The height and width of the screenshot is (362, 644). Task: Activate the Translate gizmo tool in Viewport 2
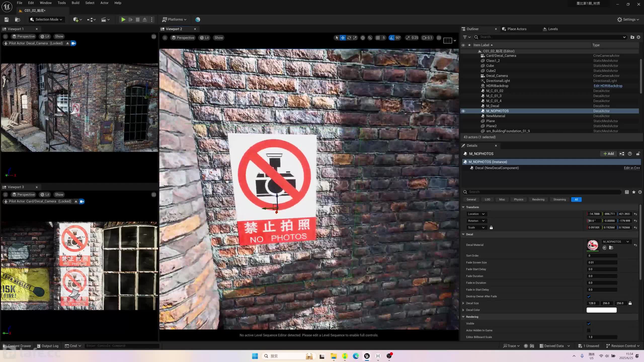[x=343, y=38]
